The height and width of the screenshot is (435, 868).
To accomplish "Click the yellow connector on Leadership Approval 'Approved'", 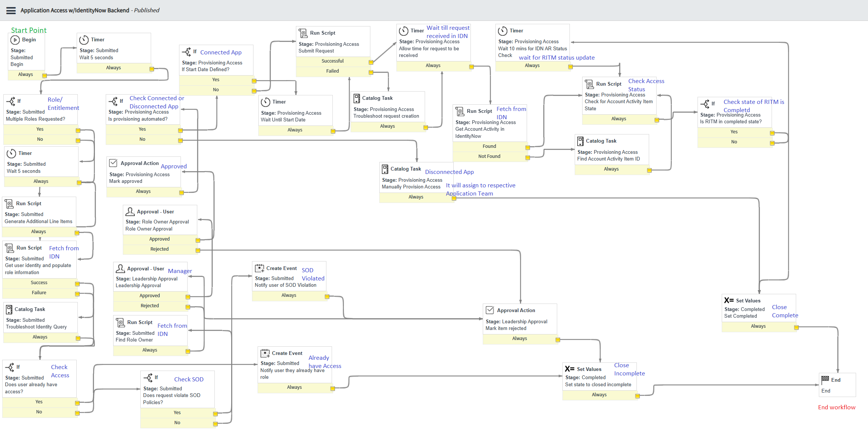I will pos(188,297).
